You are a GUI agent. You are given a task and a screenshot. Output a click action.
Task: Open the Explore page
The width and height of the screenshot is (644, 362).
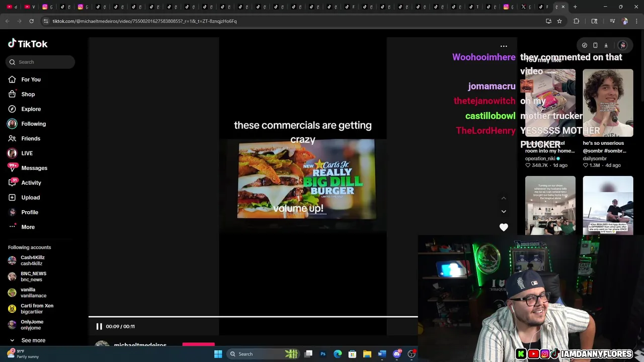(x=31, y=109)
